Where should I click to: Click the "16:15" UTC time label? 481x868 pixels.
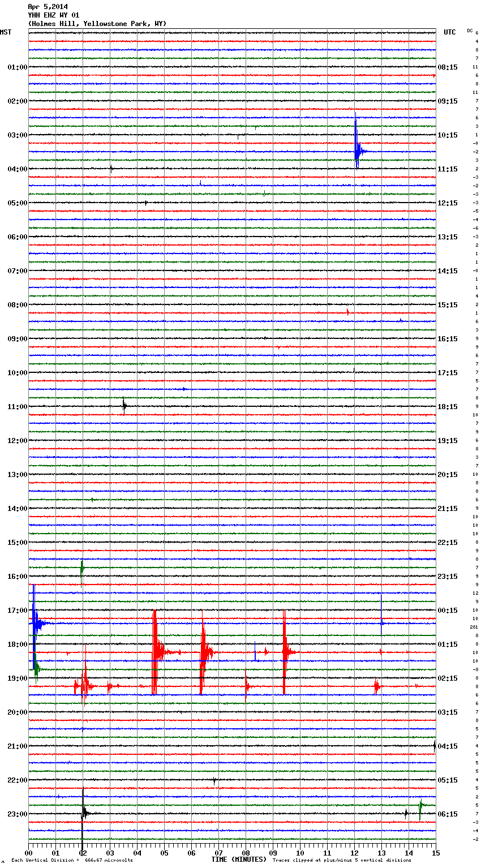[448, 339]
